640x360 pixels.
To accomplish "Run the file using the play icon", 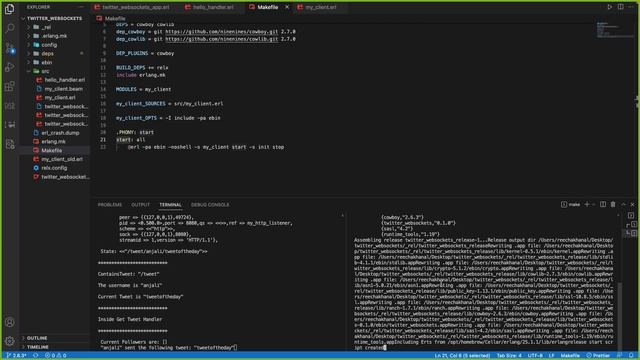I will pos(609,7).
